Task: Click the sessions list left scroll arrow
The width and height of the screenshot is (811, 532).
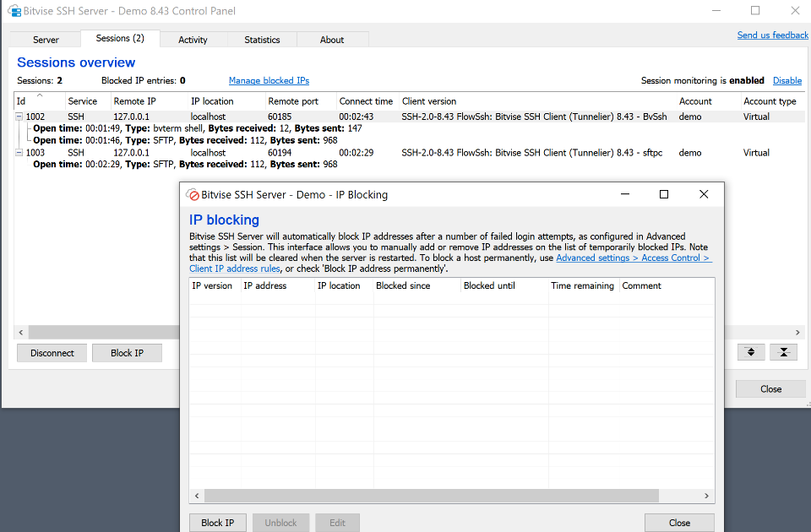Action: coord(21,333)
